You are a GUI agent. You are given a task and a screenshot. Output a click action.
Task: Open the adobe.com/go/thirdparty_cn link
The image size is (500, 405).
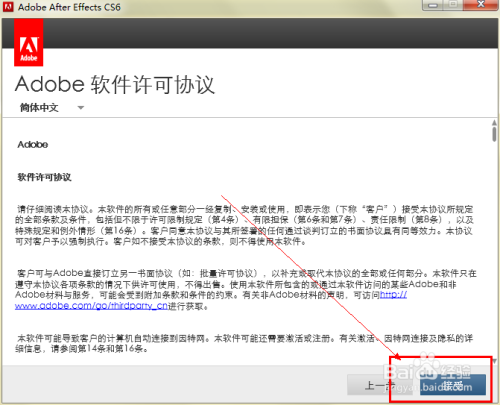tap(91, 306)
